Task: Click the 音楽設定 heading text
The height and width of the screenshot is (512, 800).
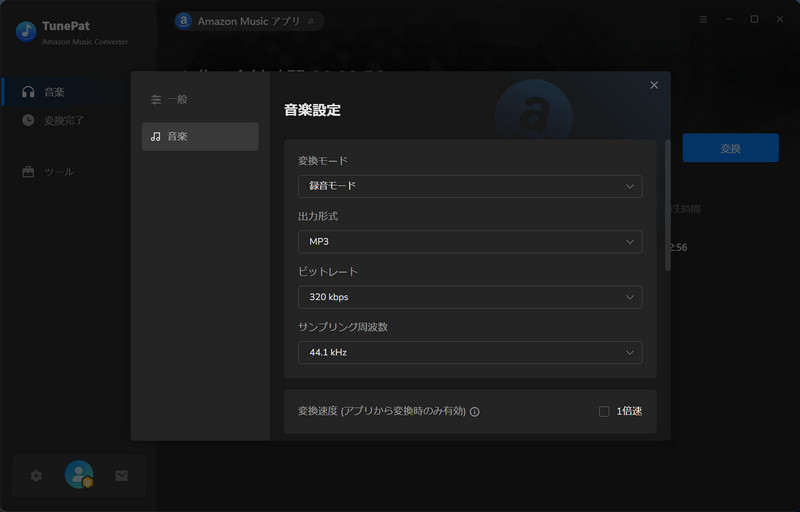Action: click(312, 110)
